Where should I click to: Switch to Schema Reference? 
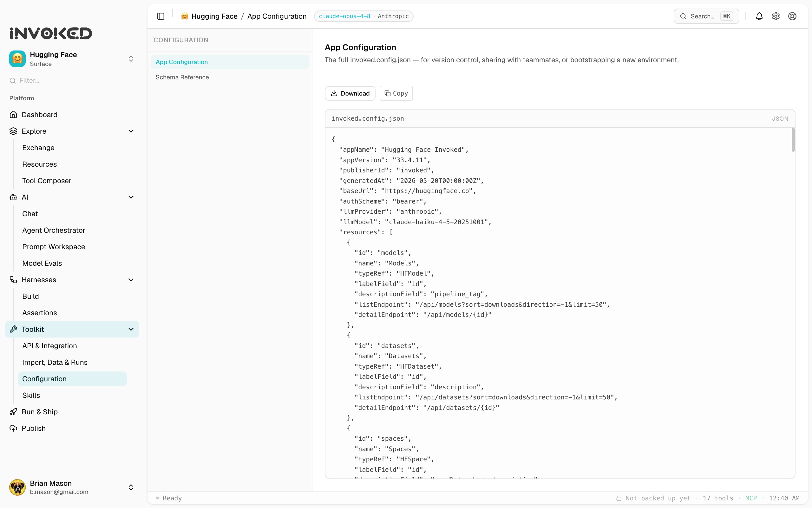[x=230, y=77]
